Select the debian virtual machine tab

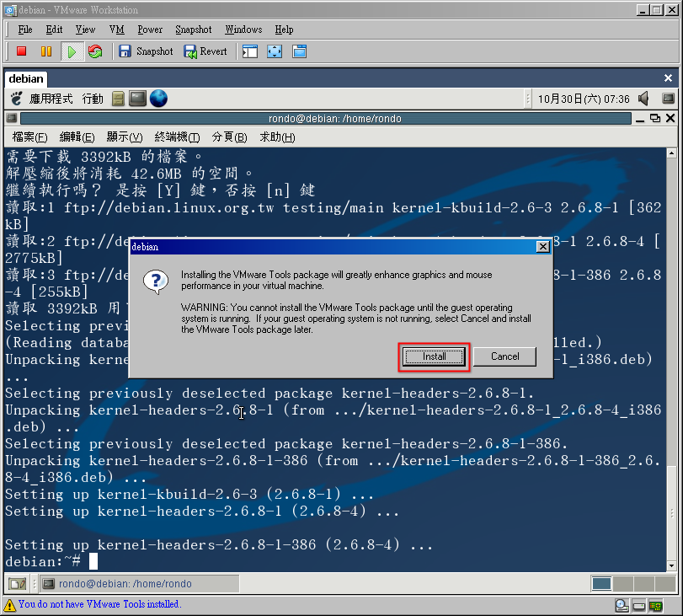(26, 78)
